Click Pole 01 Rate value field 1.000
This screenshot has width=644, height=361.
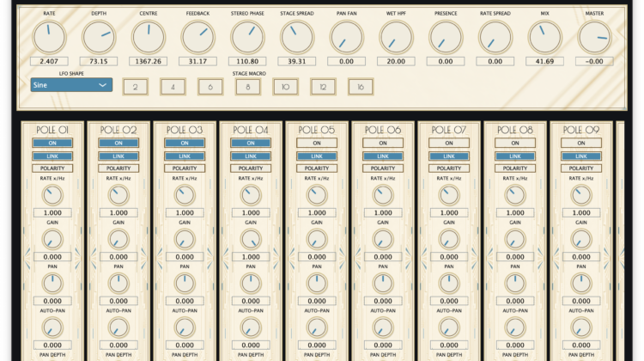coord(52,213)
